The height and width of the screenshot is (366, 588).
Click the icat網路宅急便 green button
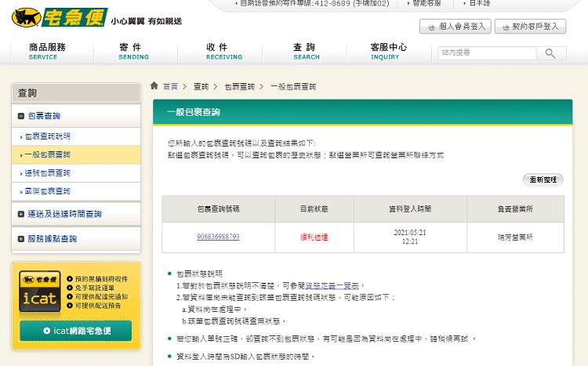tap(76, 331)
